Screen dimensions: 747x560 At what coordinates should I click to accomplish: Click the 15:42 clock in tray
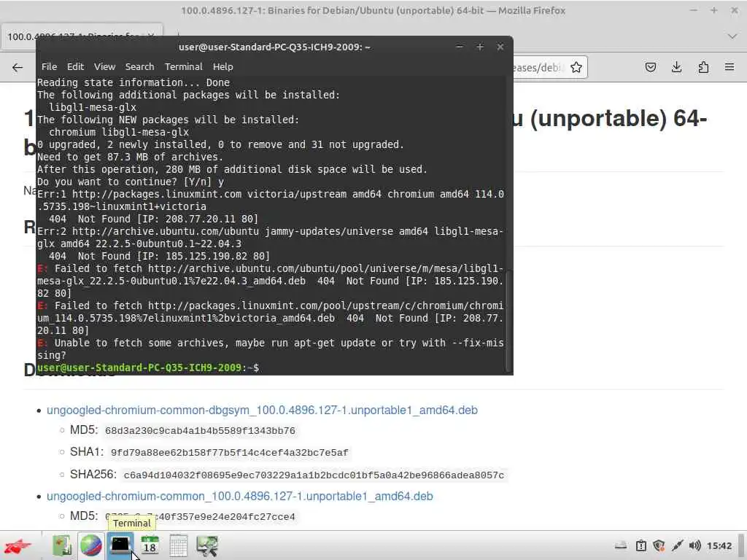[719, 545]
